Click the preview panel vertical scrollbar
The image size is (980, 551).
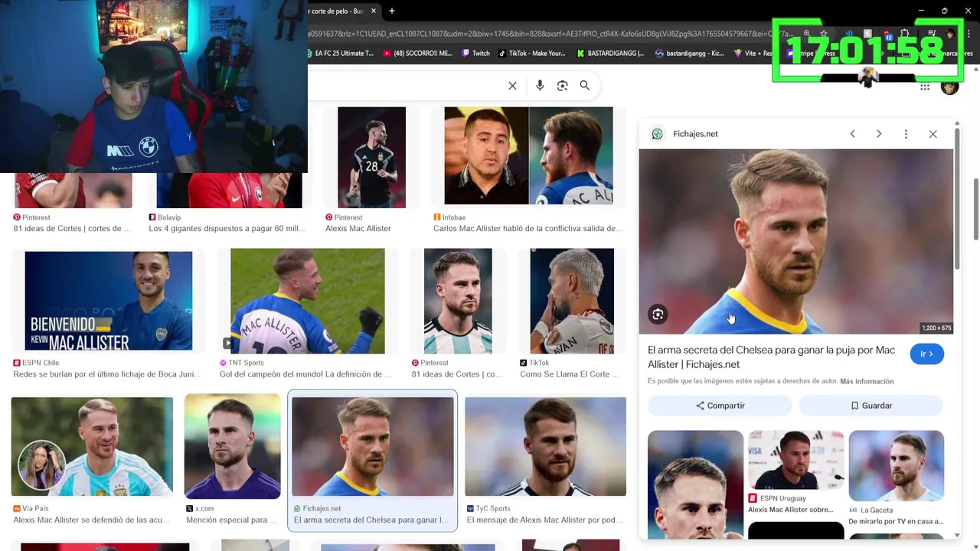tap(956, 199)
